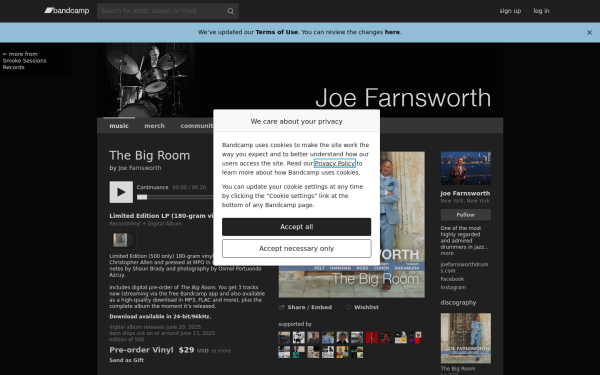Screen dimensions: 600x375
Task: Click the Follow button
Action: (466, 215)
